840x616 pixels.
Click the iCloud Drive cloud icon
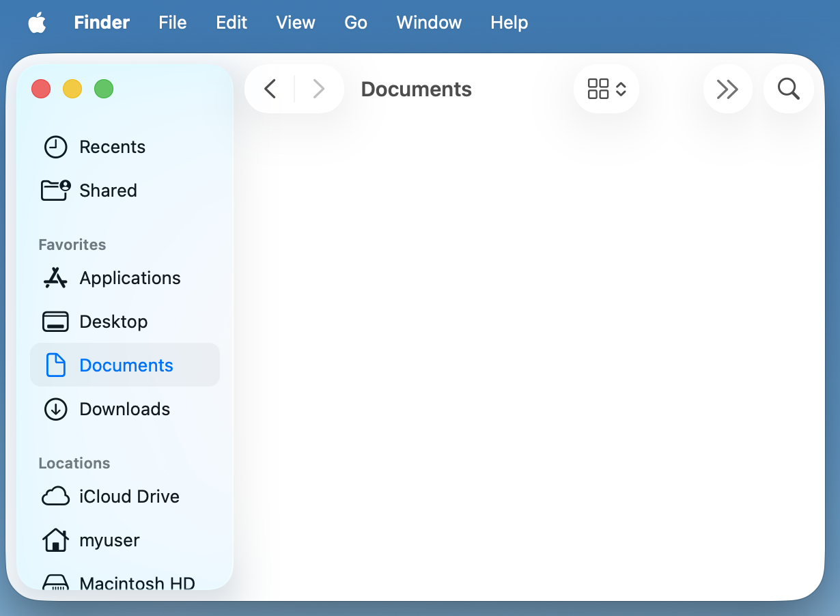pos(55,496)
